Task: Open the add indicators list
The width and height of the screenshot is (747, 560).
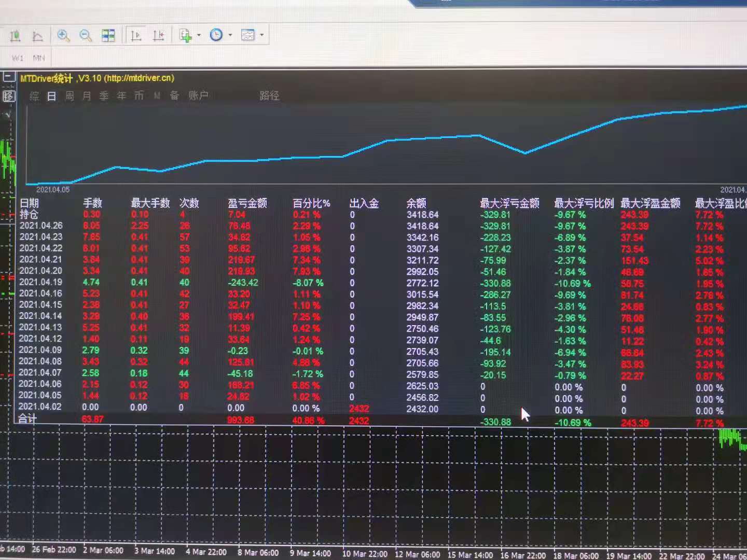Action: click(185, 35)
